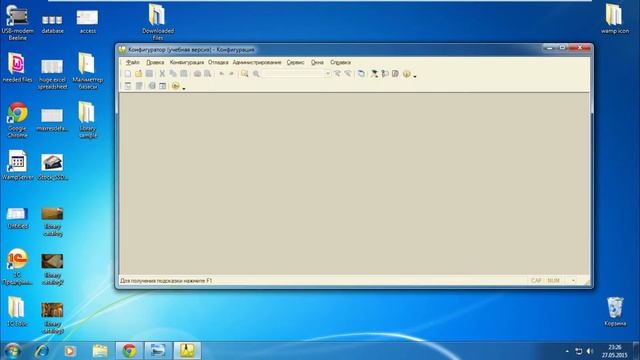Select the Мәліметтер базасы folder
The width and height of the screenshot is (640, 360).
[87, 71]
